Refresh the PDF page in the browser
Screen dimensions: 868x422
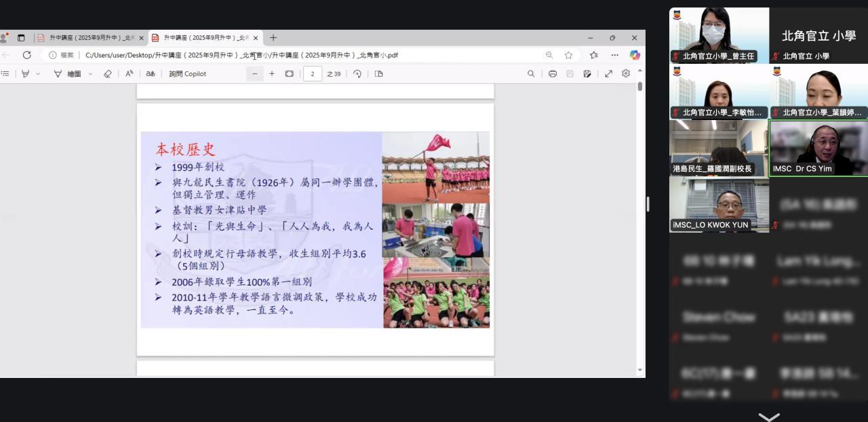[27, 55]
